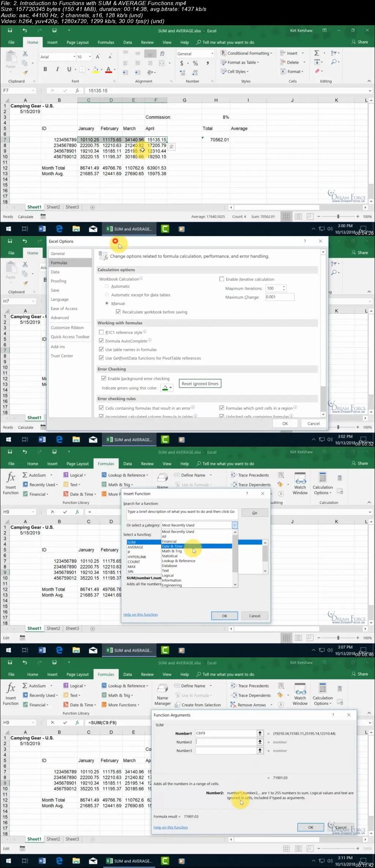Collapse dialog using the Number1 range selector arrow
This screenshot has height=868, width=375.
(260, 733)
